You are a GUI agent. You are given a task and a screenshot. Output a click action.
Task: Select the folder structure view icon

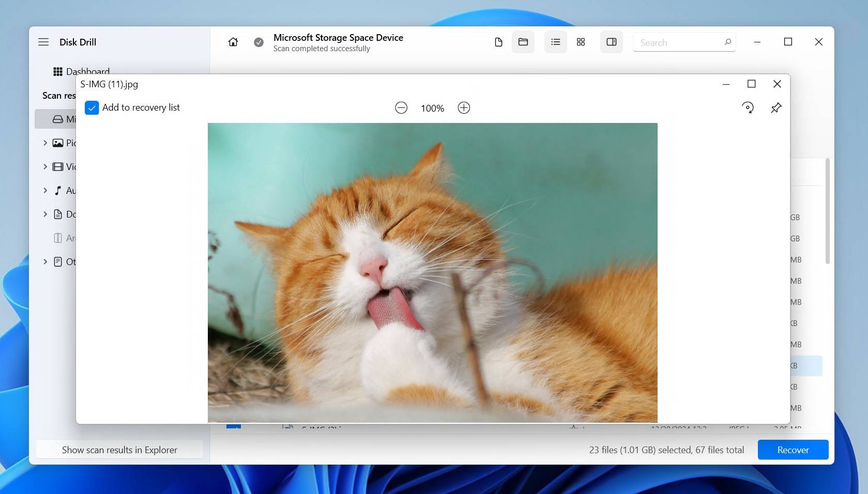coord(523,42)
